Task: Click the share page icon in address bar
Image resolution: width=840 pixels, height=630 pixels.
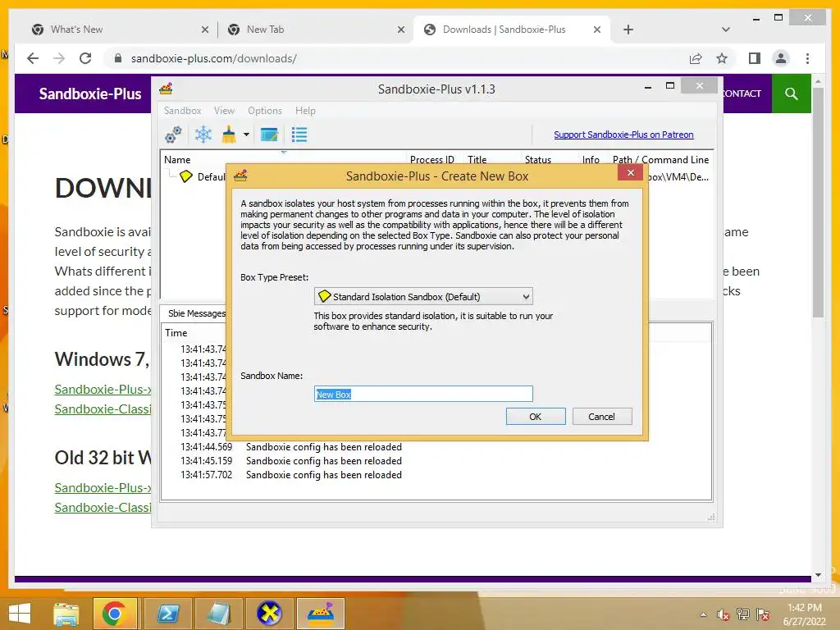Action: click(x=696, y=58)
